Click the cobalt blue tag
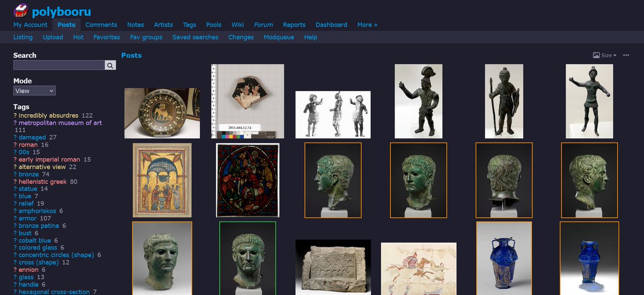Viewport: 644px width, 295px height. [35, 241]
